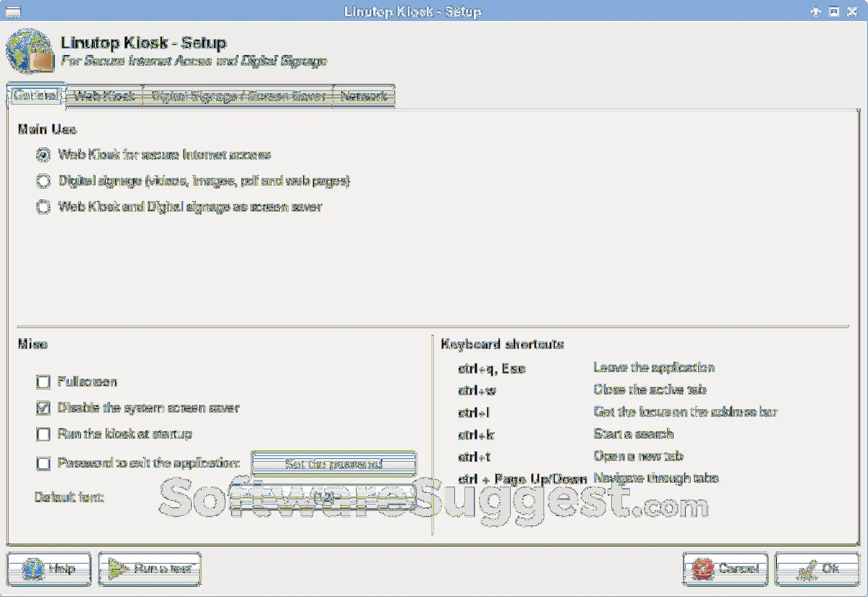
Task: Click 'Close the active tab' description
Action: pos(650,390)
